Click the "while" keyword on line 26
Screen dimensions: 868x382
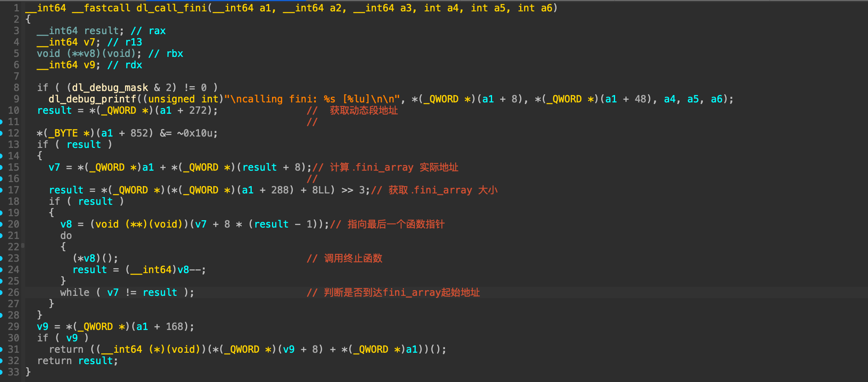(x=75, y=293)
